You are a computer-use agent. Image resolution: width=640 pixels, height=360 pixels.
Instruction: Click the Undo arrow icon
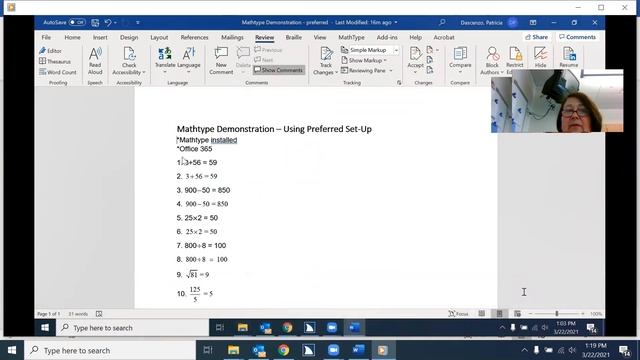[x=108, y=22]
